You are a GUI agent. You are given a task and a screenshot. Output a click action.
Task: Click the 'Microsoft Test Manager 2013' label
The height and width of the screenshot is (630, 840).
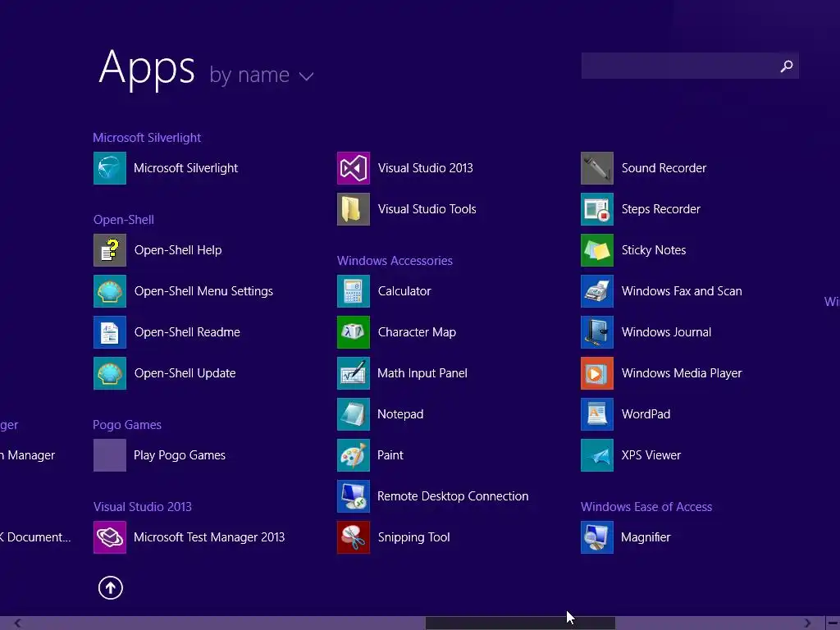(209, 537)
